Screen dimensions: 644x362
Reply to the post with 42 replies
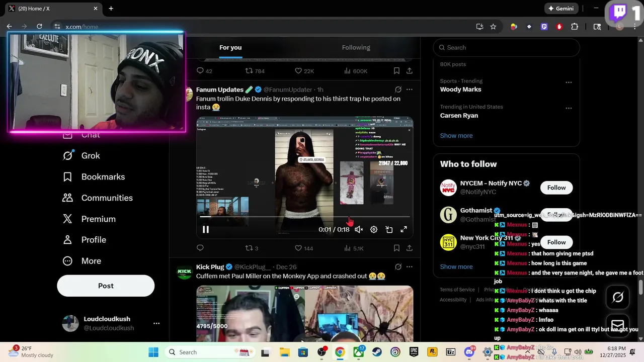204,71
